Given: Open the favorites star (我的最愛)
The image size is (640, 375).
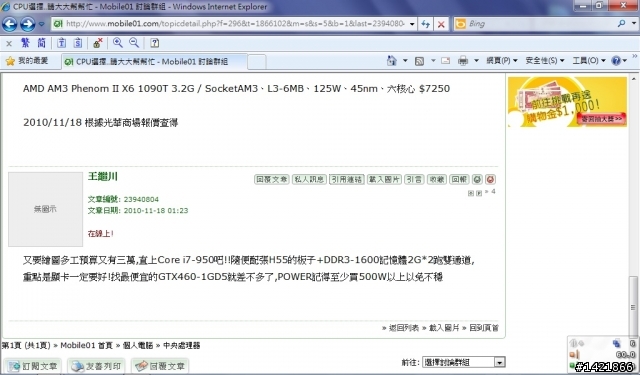Looking at the screenshot, I should 27,61.
